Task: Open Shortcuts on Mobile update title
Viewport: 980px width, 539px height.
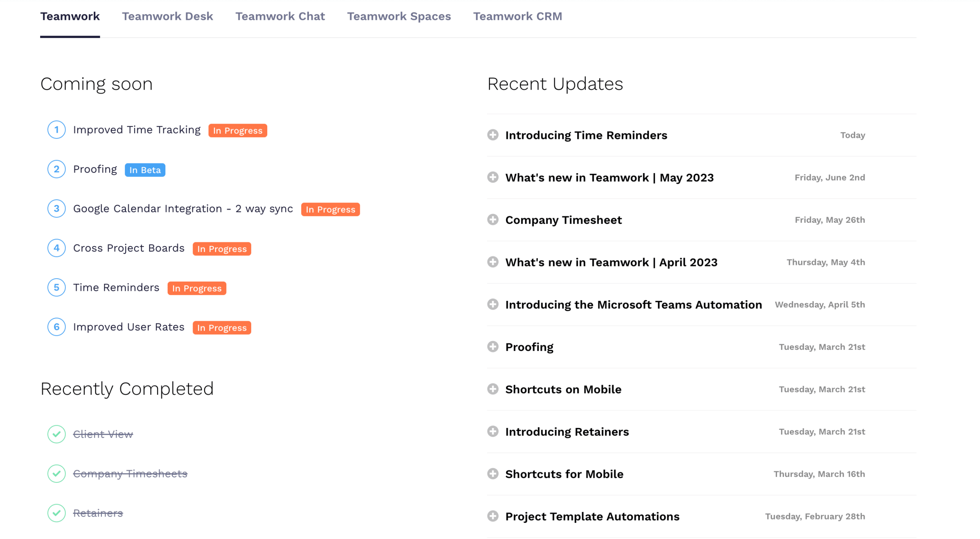Action: 563,389
